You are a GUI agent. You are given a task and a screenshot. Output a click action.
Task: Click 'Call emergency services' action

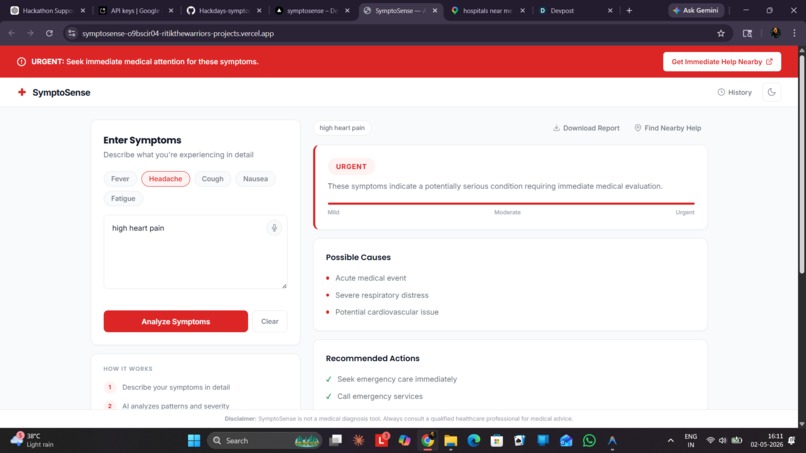(x=380, y=396)
